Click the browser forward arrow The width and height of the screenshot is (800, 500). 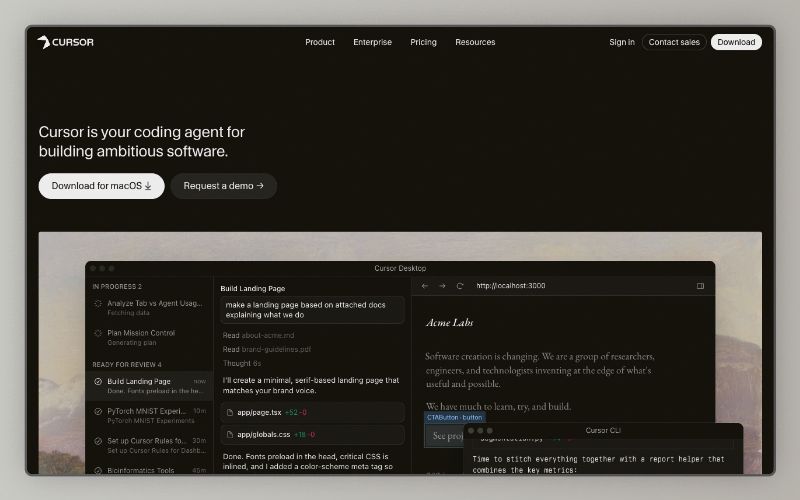point(442,286)
